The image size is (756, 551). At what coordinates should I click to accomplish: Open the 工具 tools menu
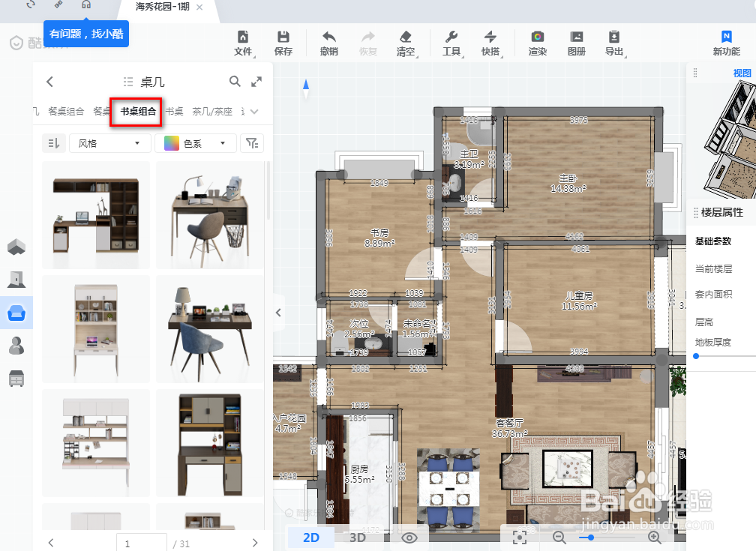[451, 43]
